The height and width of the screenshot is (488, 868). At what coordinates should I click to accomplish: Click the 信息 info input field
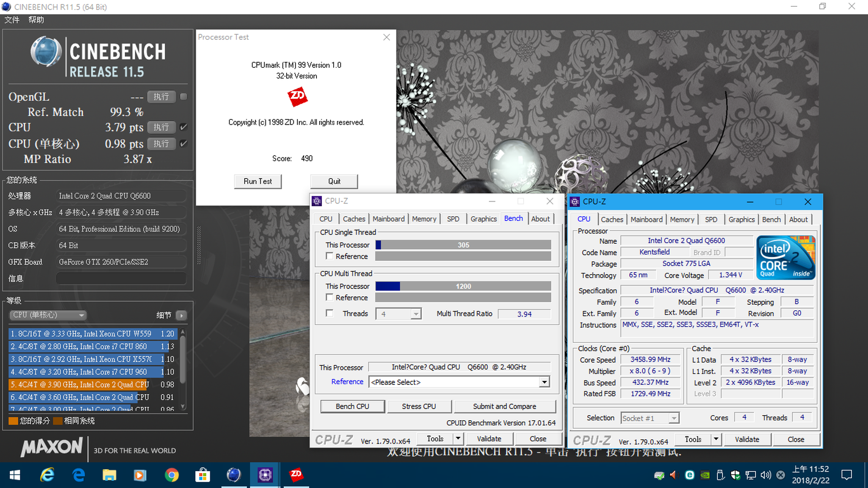point(121,279)
